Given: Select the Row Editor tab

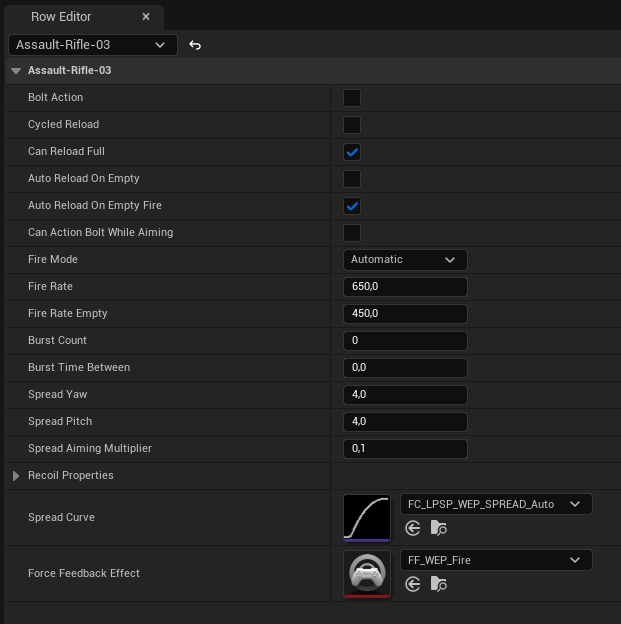Looking at the screenshot, I should [62, 17].
